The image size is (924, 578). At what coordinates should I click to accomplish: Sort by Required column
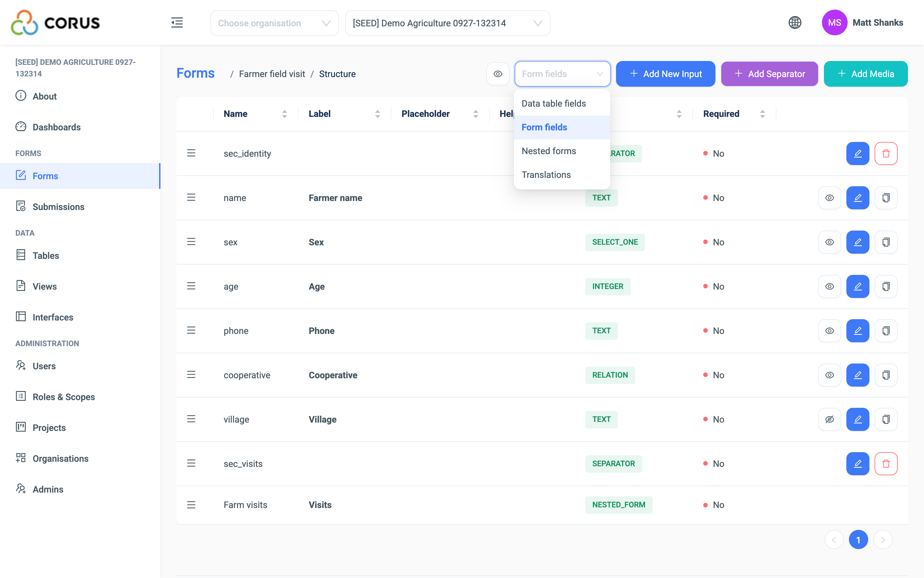pos(762,114)
